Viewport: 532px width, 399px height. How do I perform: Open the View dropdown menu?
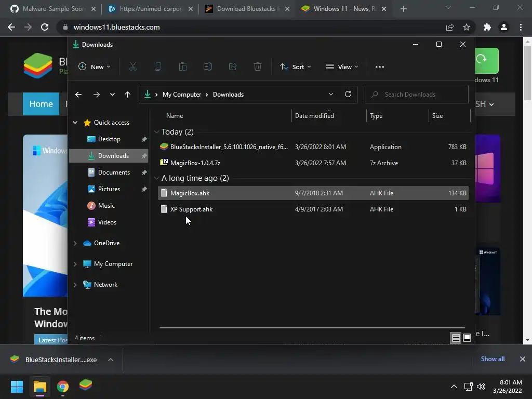point(342,67)
